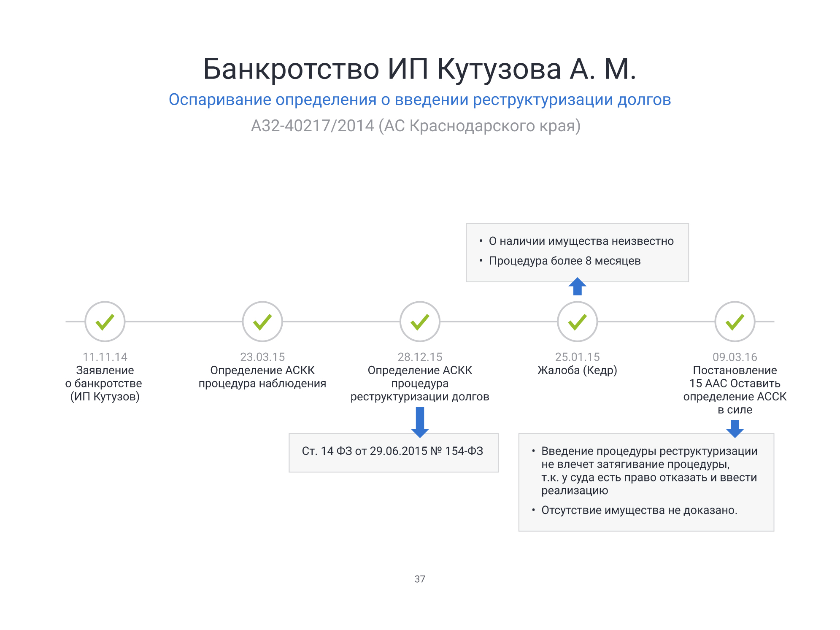Click case number А32-40217/2014 text
840x630 pixels.
pyautogui.click(x=416, y=126)
